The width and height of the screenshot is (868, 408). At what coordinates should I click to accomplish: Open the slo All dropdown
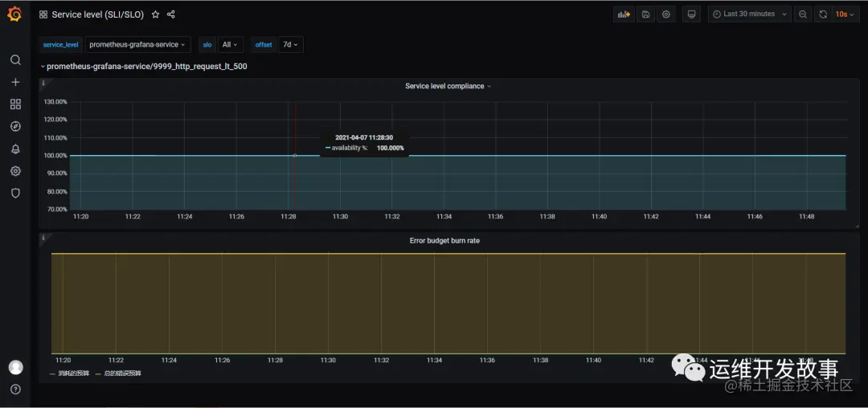pyautogui.click(x=230, y=45)
